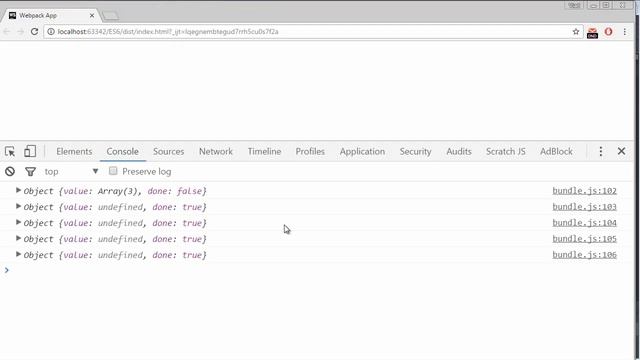Close the Webpack App tab
The image size is (640, 360).
[x=92, y=16]
